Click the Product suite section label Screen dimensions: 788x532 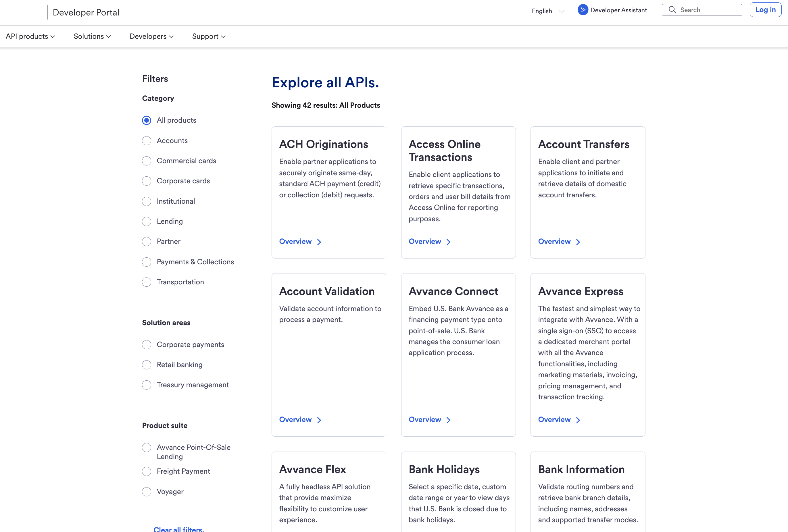[x=165, y=426]
